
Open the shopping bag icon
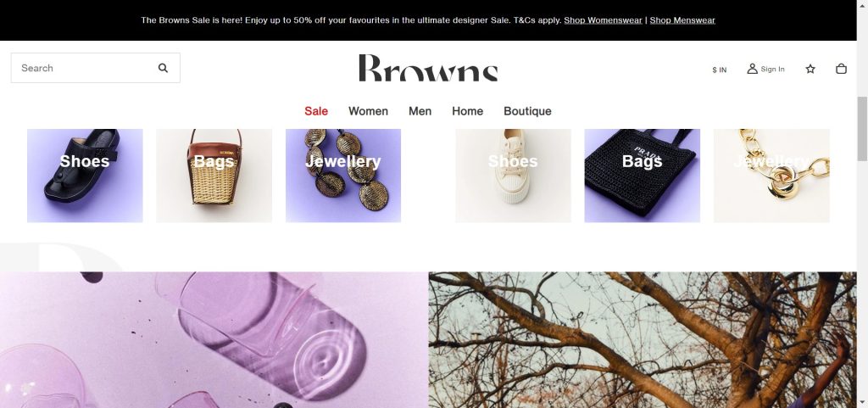841,69
